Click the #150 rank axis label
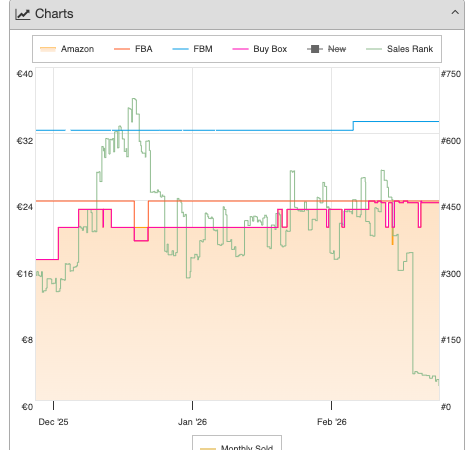Screen dimensions: 474x450 [451, 340]
